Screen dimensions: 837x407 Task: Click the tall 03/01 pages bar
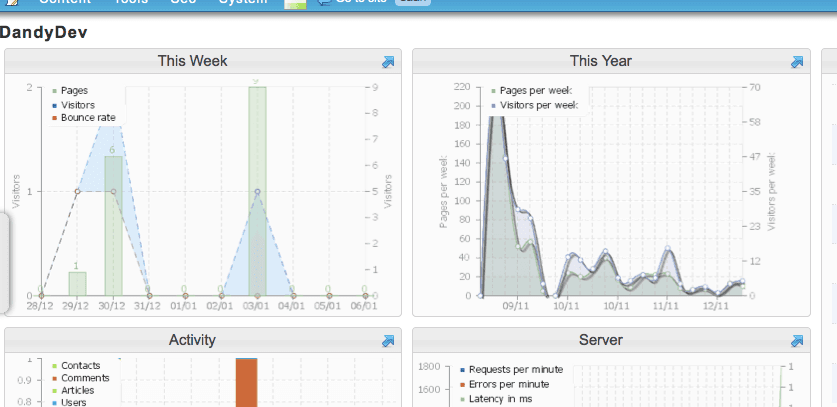(x=257, y=190)
